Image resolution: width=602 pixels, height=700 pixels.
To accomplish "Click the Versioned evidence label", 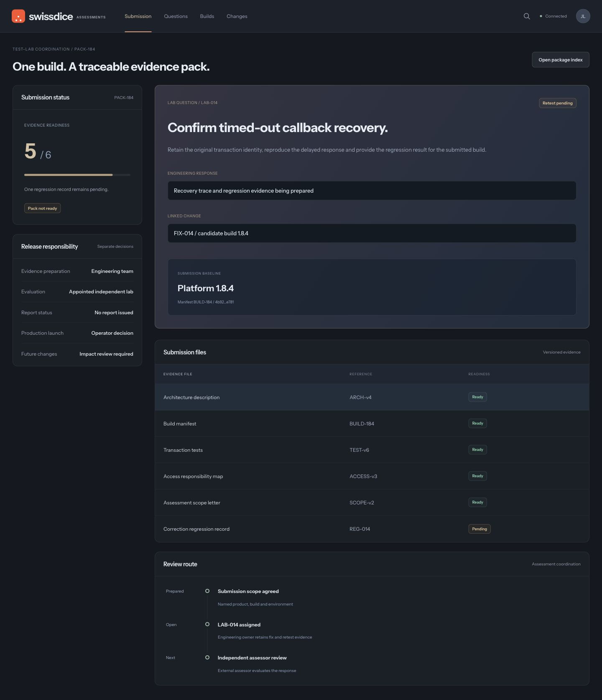I will 561,352.
